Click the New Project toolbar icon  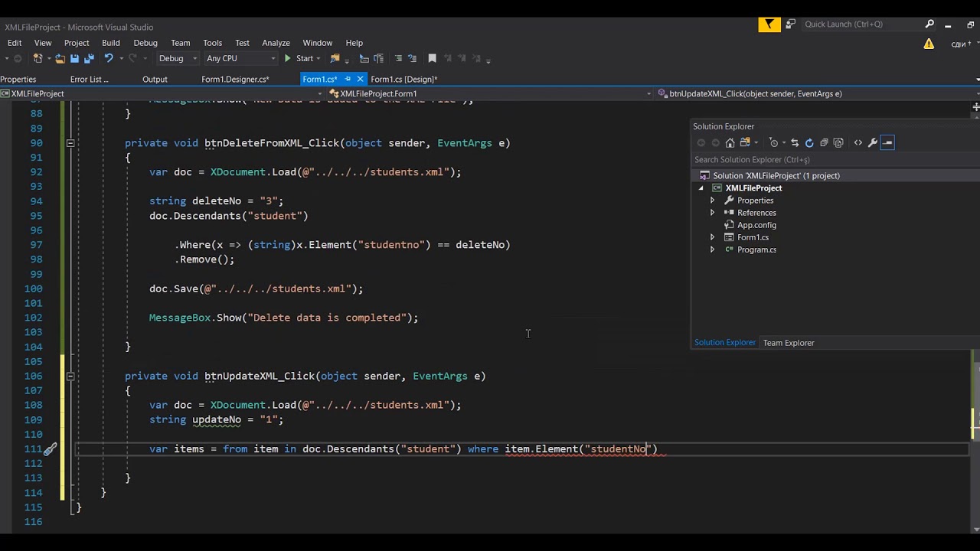click(38, 58)
